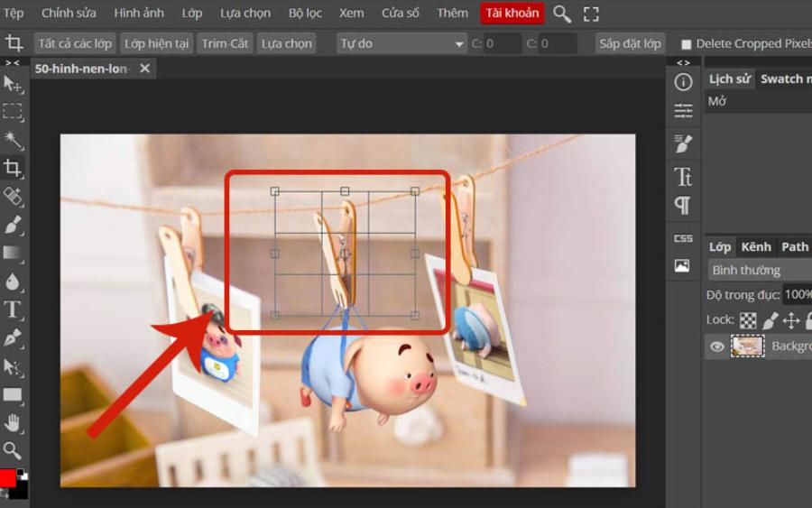
Task: Open the Tự do crop ratio dropdown
Action: (x=401, y=43)
